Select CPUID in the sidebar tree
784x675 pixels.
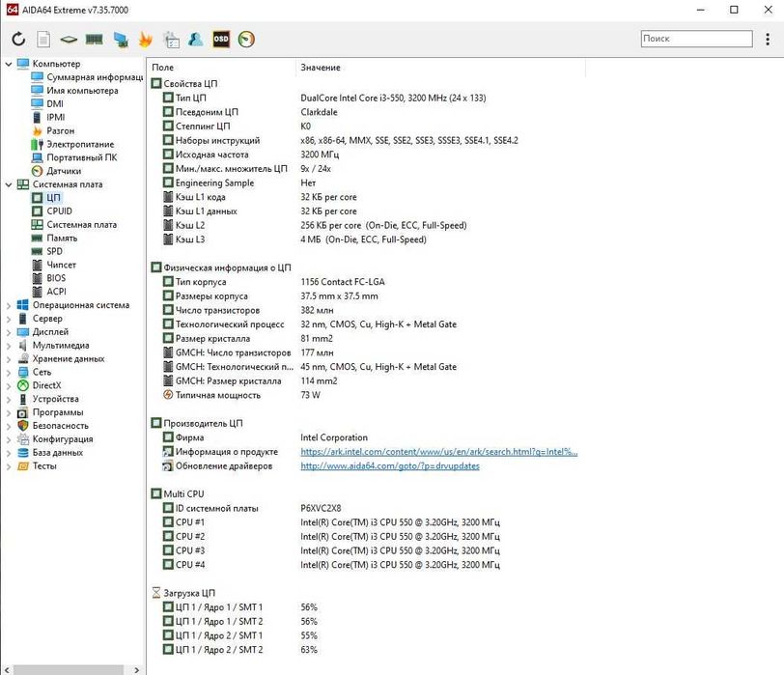point(59,211)
